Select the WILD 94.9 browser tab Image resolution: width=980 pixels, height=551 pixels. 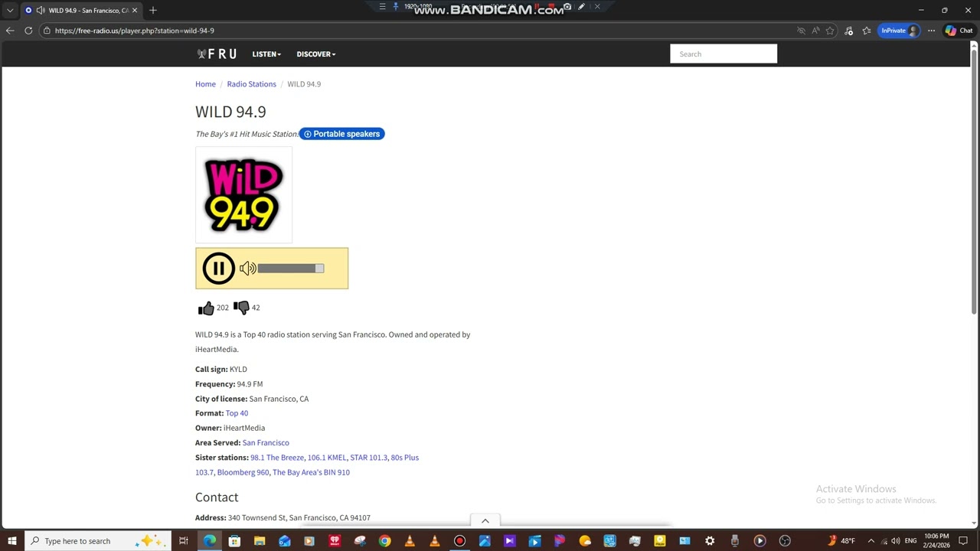pyautogui.click(x=80, y=10)
